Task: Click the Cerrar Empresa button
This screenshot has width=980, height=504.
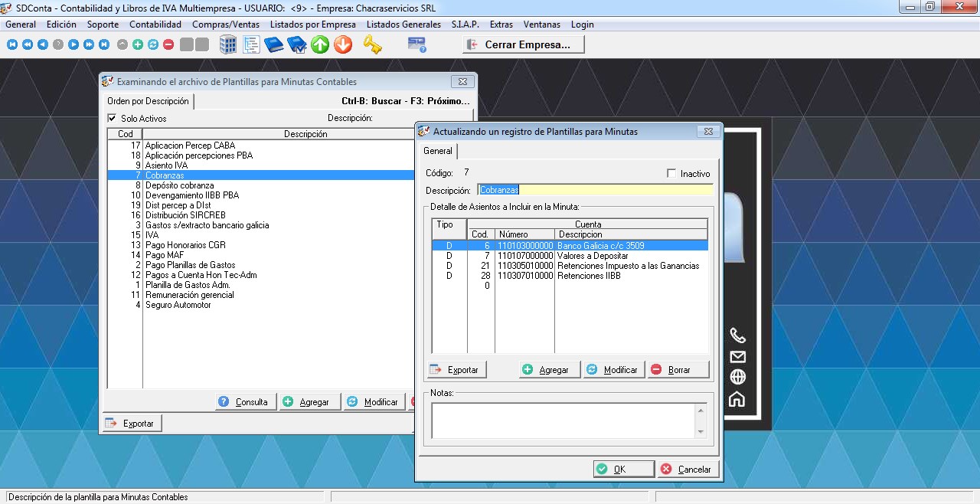Action: [524, 45]
